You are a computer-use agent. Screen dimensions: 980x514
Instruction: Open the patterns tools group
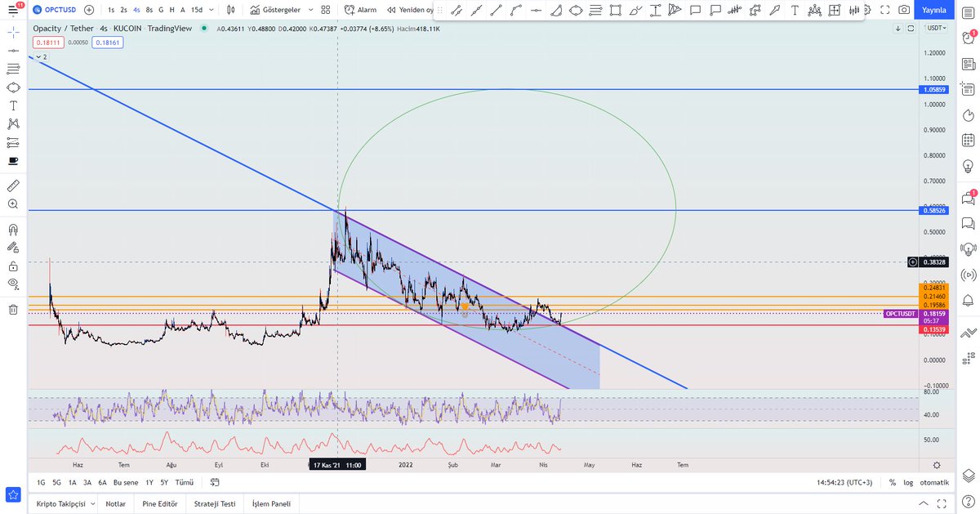(x=13, y=124)
